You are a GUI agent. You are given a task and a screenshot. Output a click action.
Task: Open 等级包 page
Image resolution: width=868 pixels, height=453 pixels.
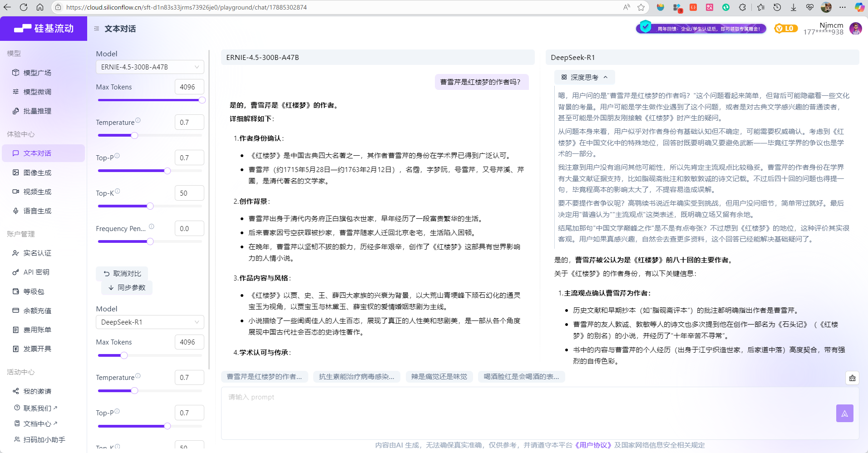pyautogui.click(x=43, y=291)
